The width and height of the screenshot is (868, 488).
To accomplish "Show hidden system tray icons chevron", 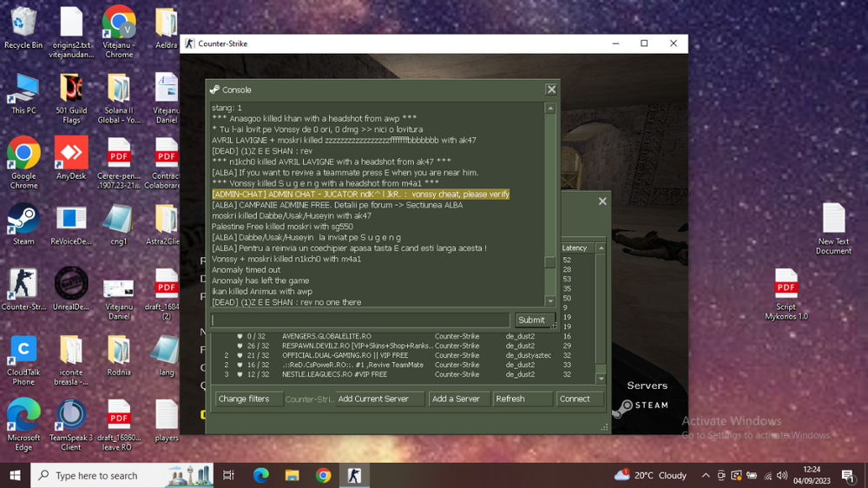I will pyautogui.click(x=706, y=475).
